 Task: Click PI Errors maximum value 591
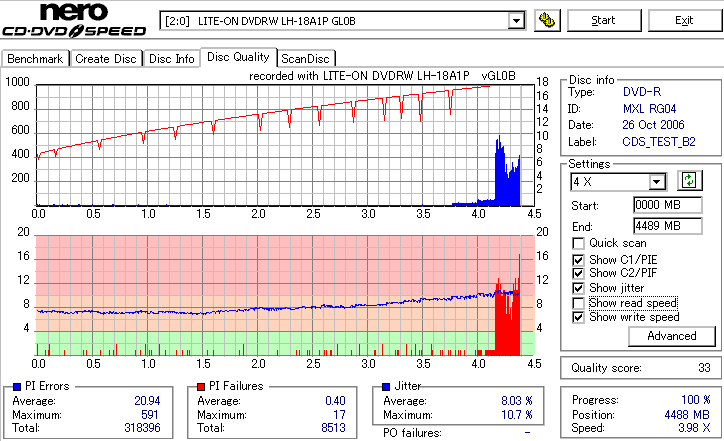click(x=150, y=415)
